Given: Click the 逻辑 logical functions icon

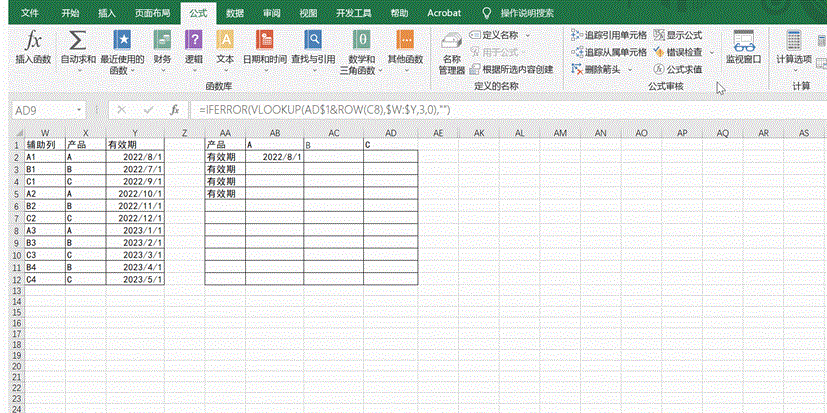Looking at the screenshot, I should click(x=193, y=42).
